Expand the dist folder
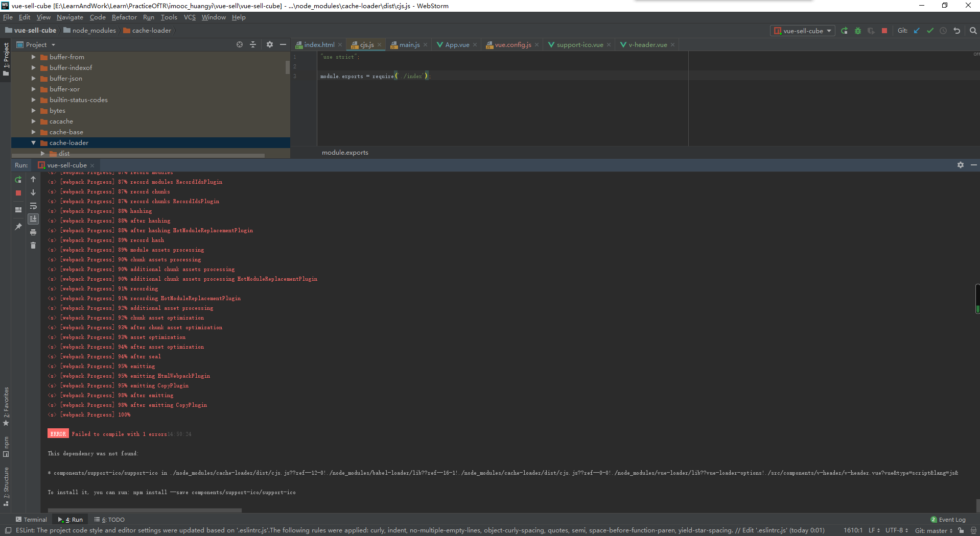 [43, 154]
